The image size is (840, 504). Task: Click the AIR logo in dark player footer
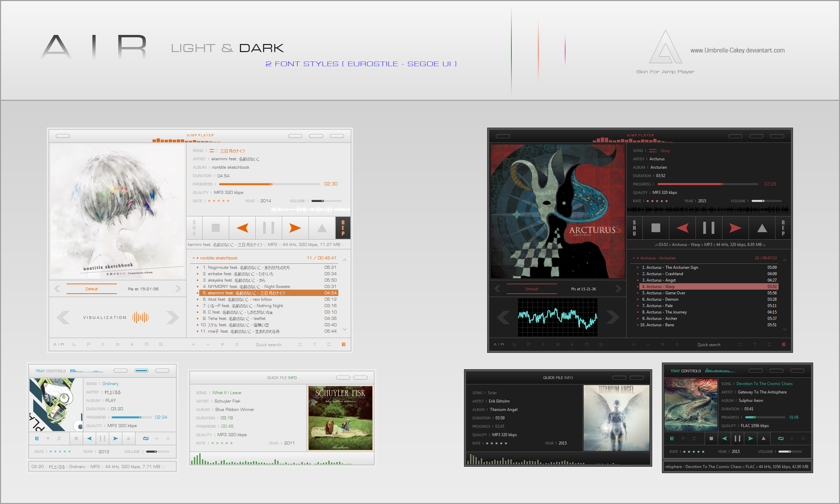pos(498,344)
